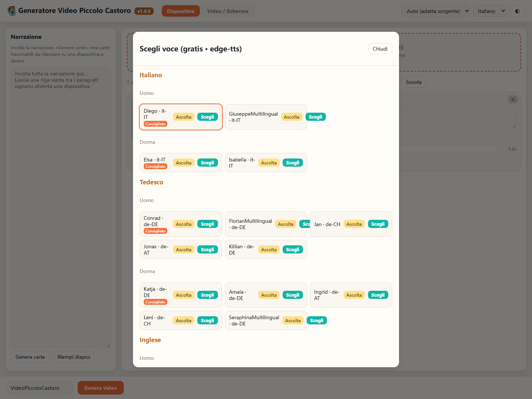Switch to the Video / Schermo tab
532x399 pixels.
228,11
